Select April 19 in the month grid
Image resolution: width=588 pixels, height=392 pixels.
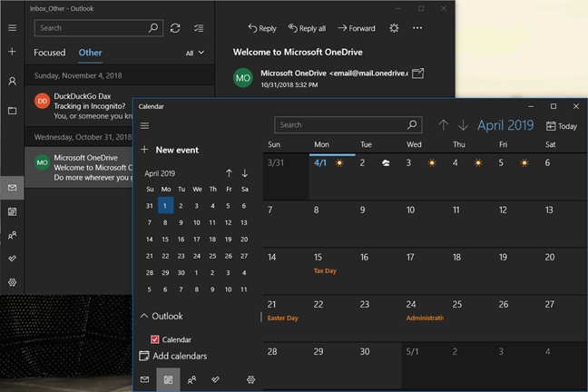(517, 270)
